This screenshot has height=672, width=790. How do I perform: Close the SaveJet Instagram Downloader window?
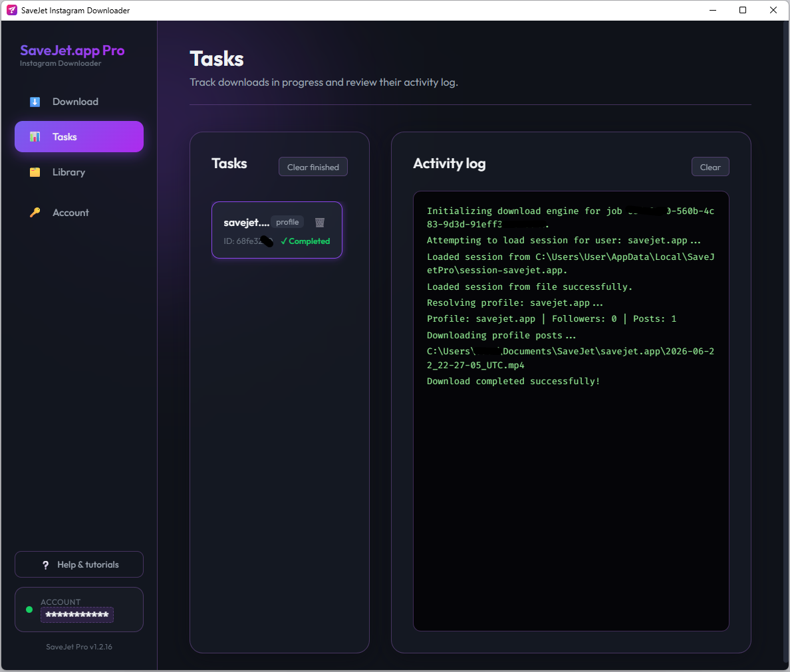(x=773, y=10)
